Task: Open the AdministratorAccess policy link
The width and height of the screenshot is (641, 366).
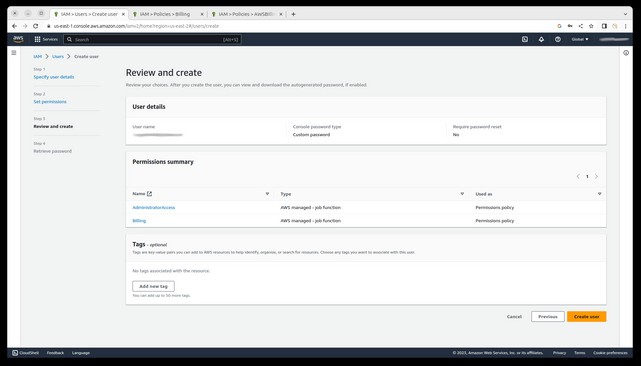Action: coord(154,207)
